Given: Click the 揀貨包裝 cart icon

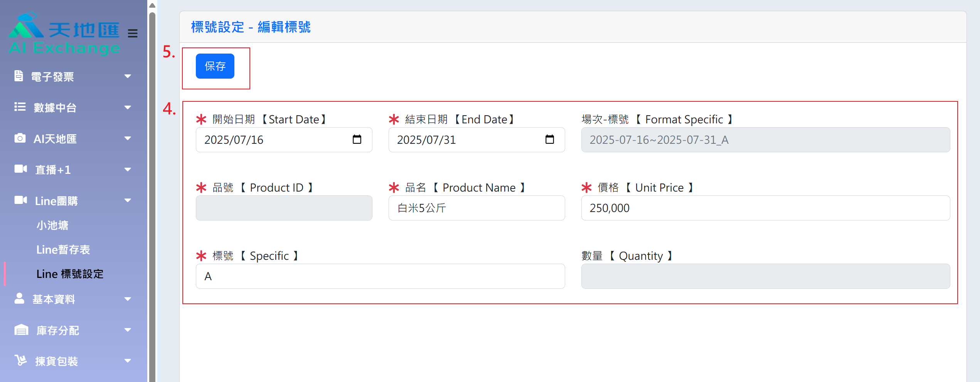Looking at the screenshot, I should [x=20, y=360].
